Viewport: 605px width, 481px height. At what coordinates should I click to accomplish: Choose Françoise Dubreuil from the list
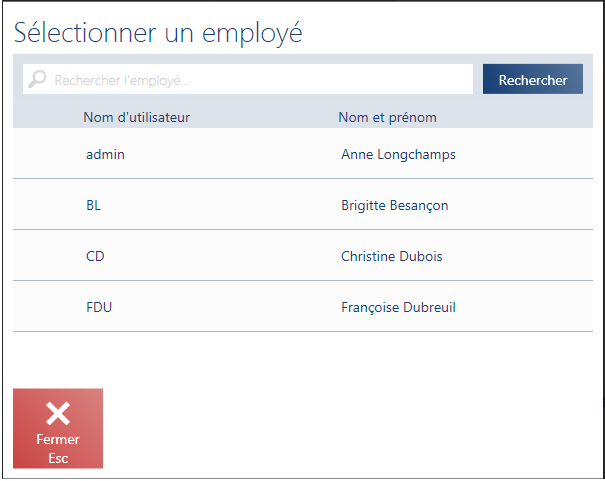tap(398, 307)
